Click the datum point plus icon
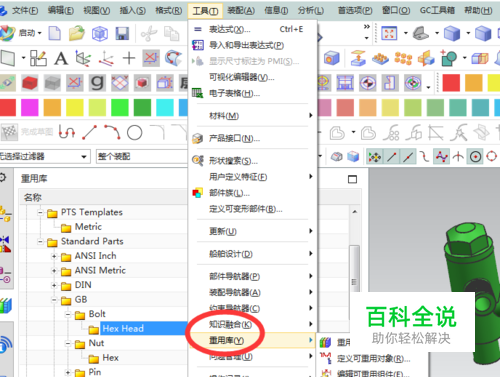 [129, 58]
